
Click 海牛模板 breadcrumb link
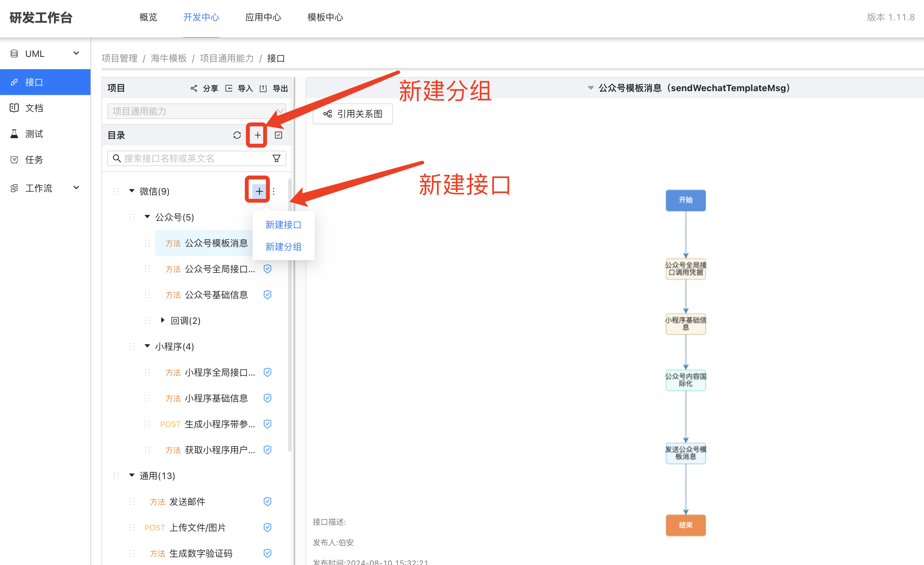click(x=169, y=59)
